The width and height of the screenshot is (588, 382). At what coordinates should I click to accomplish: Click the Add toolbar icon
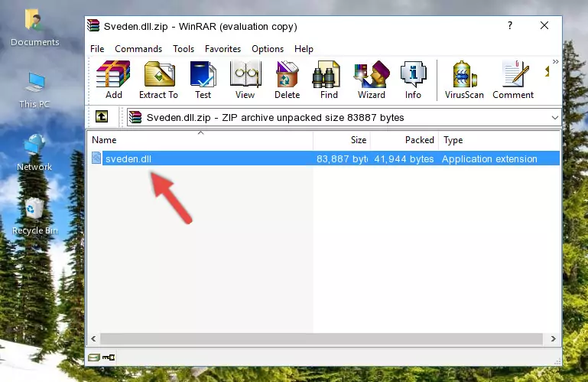[x=113, y=80]
